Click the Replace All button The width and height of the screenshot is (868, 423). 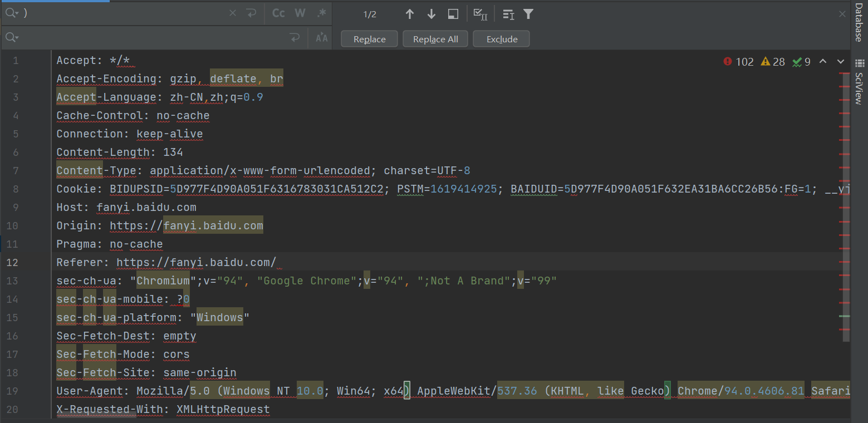click(x=435, y=38)
